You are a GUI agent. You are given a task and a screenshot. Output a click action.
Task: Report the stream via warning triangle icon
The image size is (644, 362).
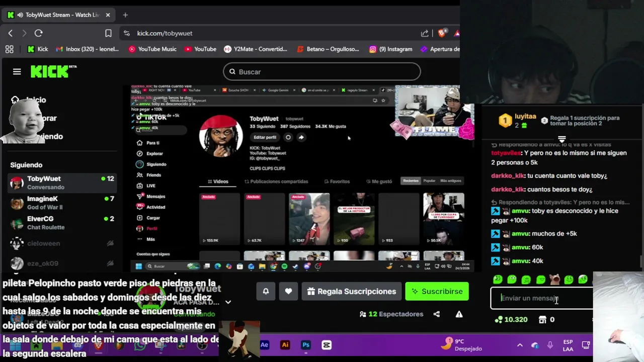[x=459, y=314]
